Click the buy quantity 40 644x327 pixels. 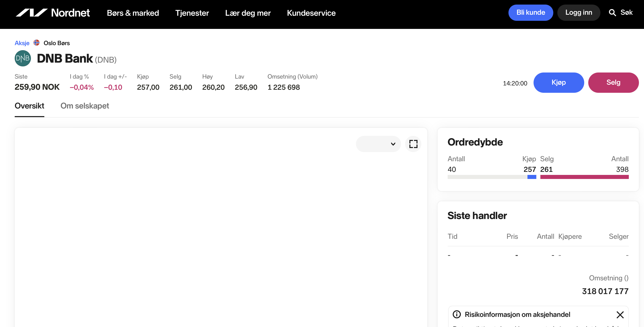tap(452, 169)
